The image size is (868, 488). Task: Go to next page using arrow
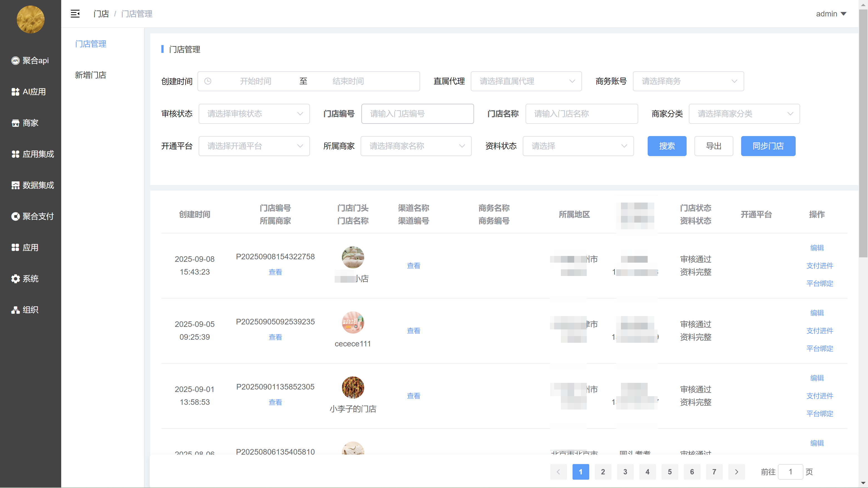click(x=736, y=472)
